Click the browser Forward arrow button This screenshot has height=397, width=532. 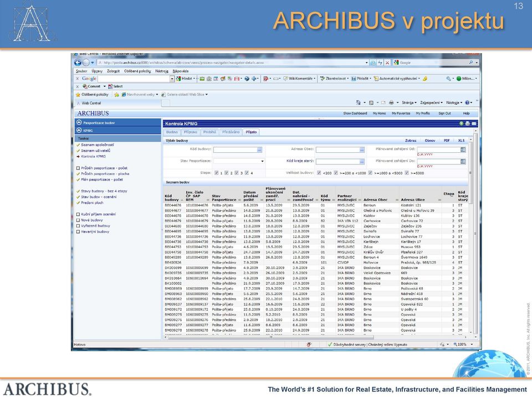pos(86,63)
